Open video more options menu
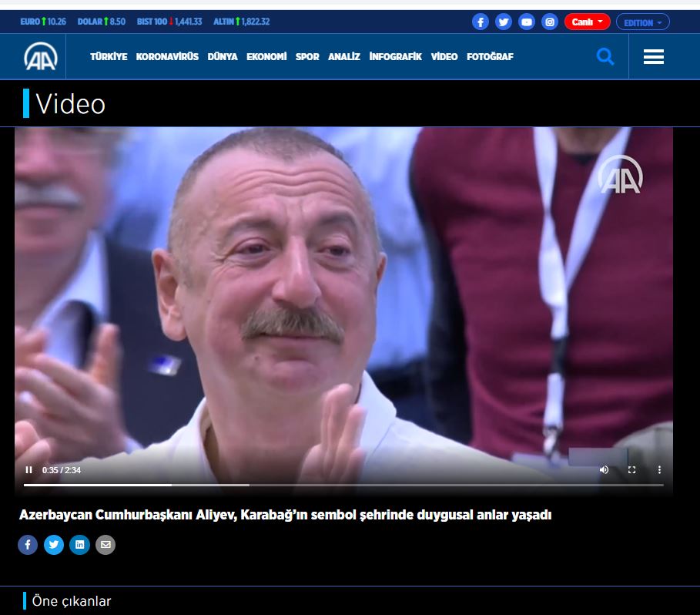Viewport: 700px width, 615px height. (659, 469)
